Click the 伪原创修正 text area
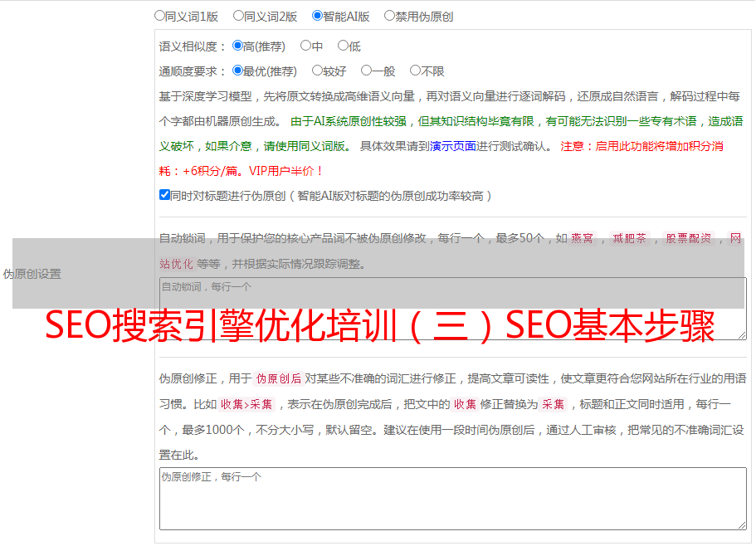756x546 pixels. click(x=453, y=499)
